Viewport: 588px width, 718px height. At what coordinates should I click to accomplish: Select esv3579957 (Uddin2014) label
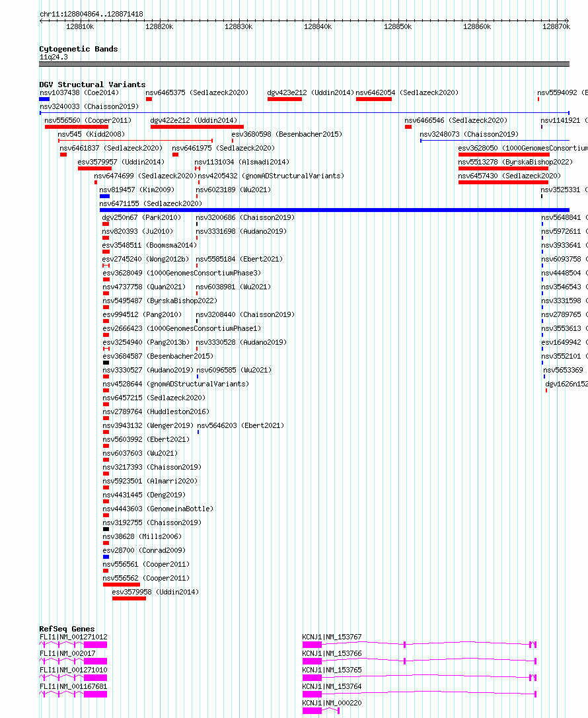coord(121,162)
